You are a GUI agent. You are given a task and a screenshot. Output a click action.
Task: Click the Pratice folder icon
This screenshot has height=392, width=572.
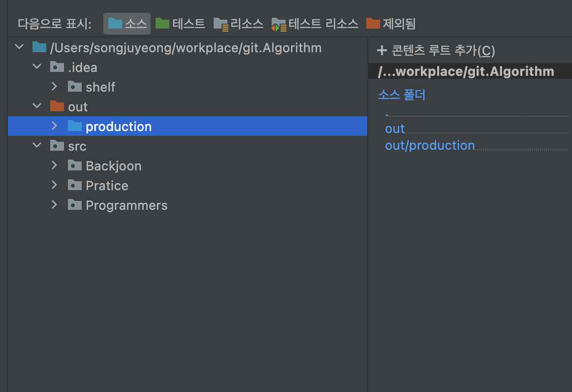[75, 185]
